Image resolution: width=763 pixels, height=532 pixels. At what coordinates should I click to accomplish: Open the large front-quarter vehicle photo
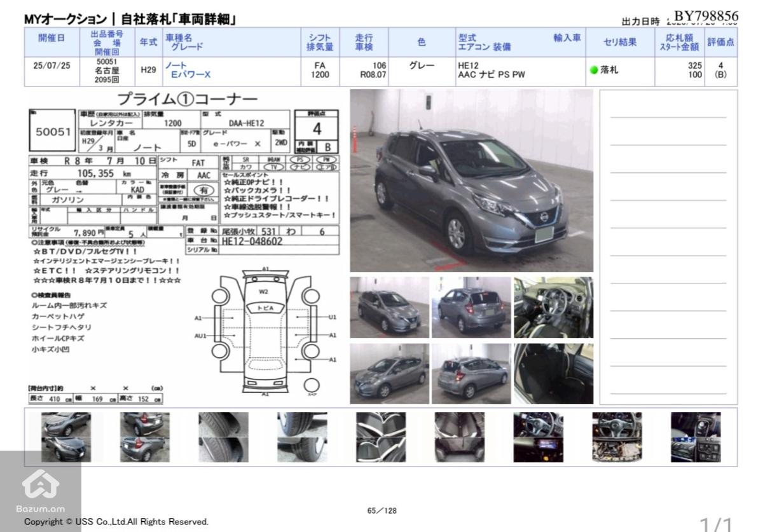[471, 181]
